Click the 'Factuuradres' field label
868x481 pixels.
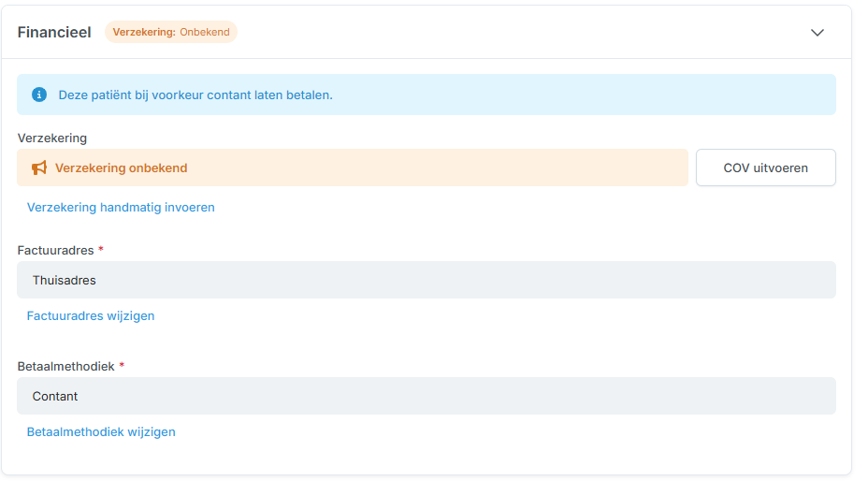click(56, 250)
